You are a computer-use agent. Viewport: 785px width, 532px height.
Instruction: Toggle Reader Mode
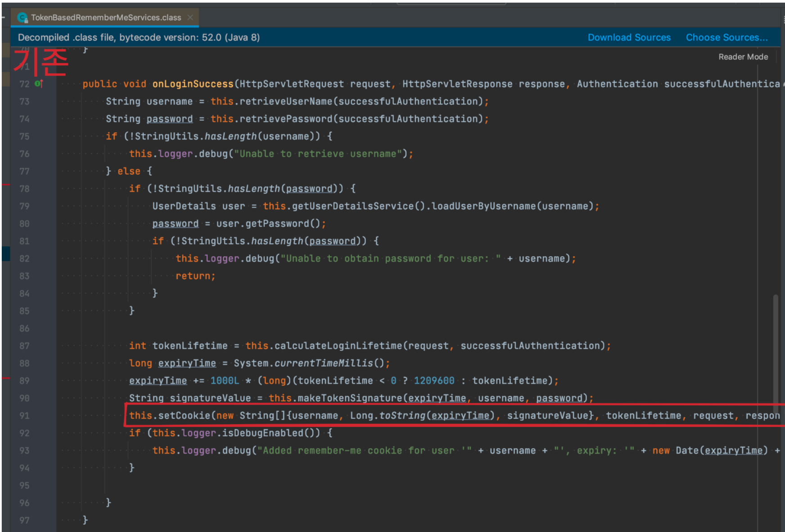point(743,57)
